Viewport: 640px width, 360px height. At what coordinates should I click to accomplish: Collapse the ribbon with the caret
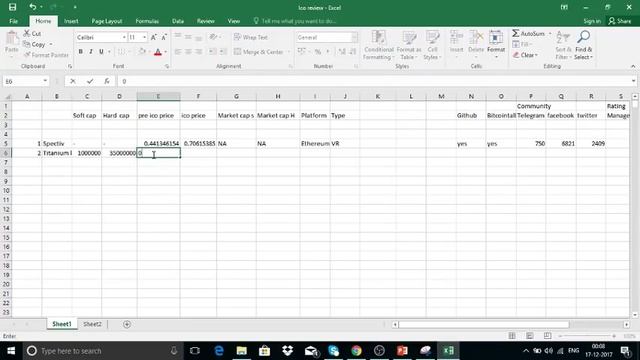(633, 66)
